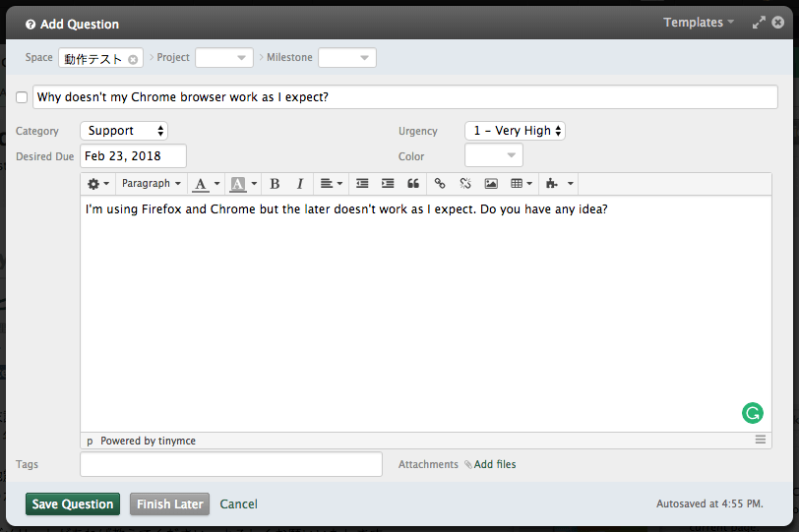
Task: Click the increase indent icon
Action: click(x=388, y=184)
